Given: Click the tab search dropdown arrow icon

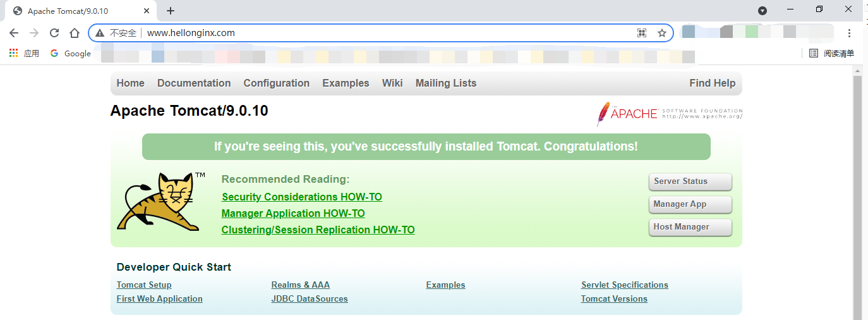Looking at the screenshot, I should pos(763,11).
